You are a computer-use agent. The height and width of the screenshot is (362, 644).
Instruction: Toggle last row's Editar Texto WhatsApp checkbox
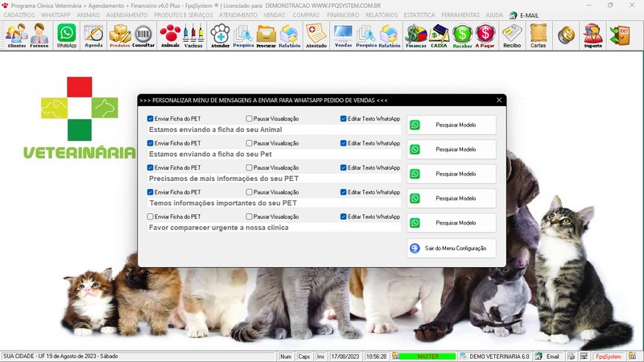point(344,217)
